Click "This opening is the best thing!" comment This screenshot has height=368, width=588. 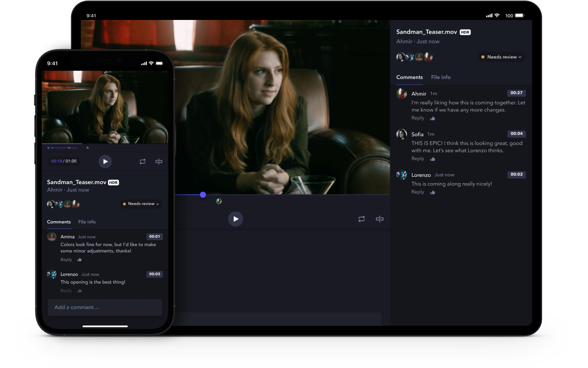point(93,282)
